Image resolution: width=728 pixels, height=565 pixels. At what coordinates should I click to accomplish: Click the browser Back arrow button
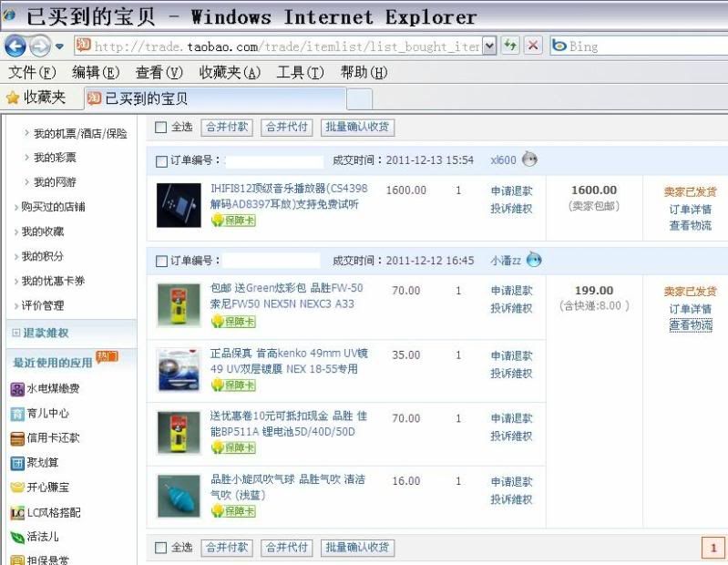click(x=15, y=46)
